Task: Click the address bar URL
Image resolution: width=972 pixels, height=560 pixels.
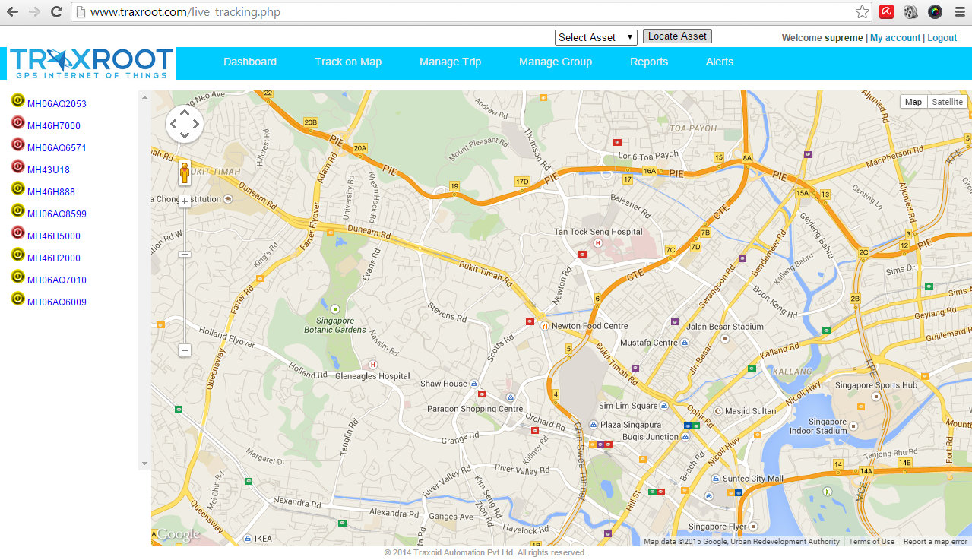Action: tap(185, 12)
